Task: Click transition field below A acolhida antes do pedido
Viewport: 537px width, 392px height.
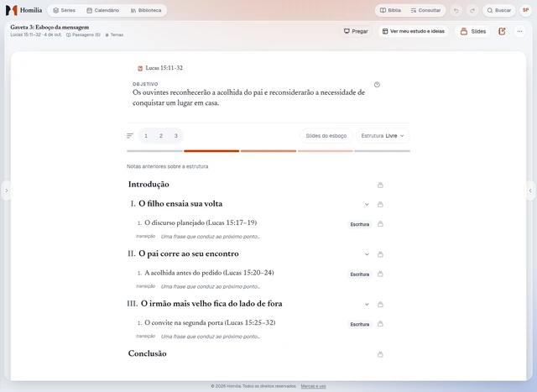Action: [x=211, y=286]
